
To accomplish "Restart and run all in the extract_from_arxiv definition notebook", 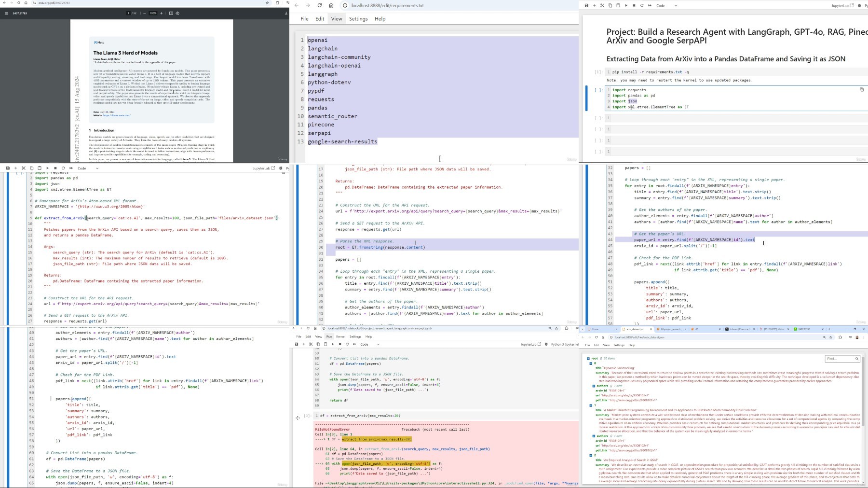I will [x=71, y=168].
